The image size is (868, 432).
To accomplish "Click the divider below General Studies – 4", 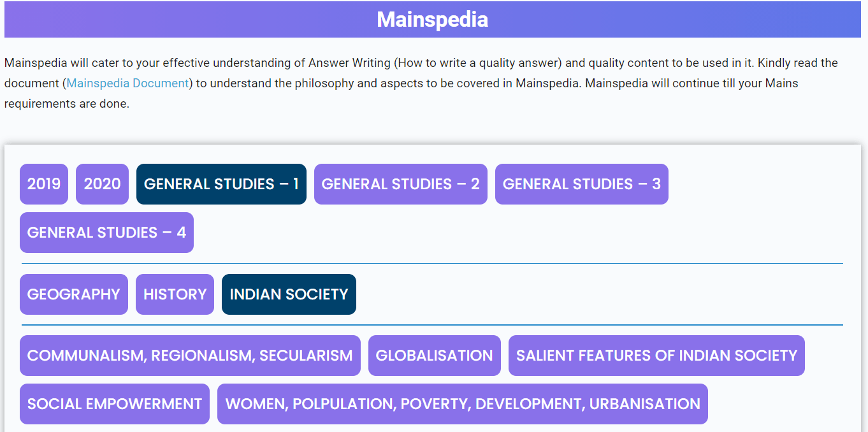I will pos(432,263).
